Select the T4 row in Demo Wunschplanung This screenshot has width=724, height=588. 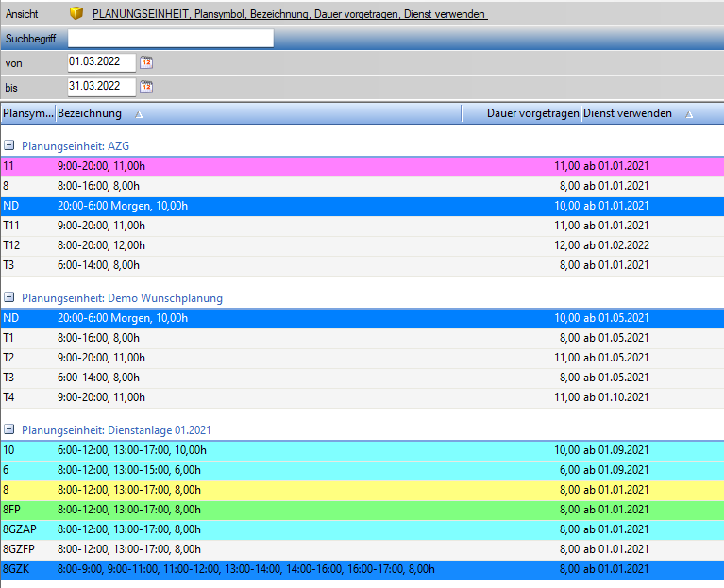click(283, 397)
